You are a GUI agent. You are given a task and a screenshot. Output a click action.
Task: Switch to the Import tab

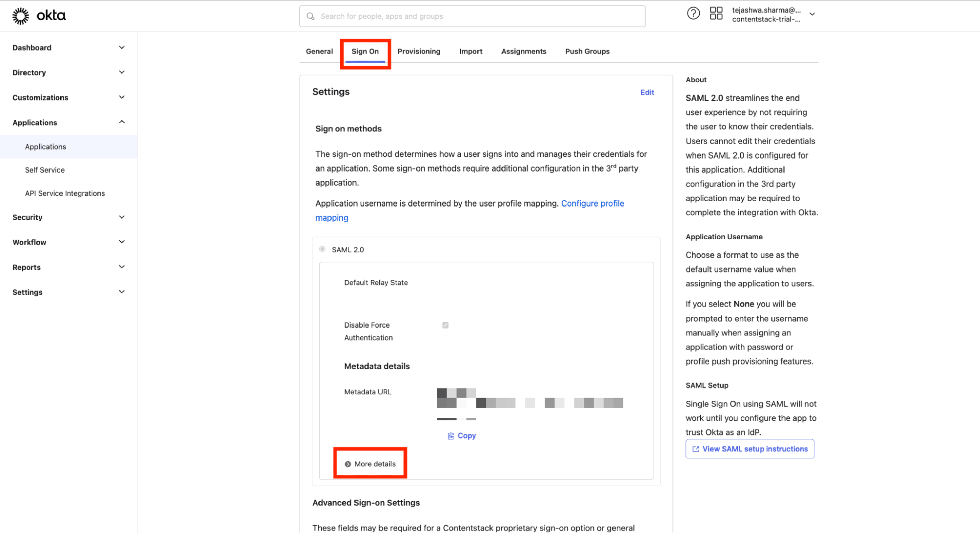coord(471,51)
